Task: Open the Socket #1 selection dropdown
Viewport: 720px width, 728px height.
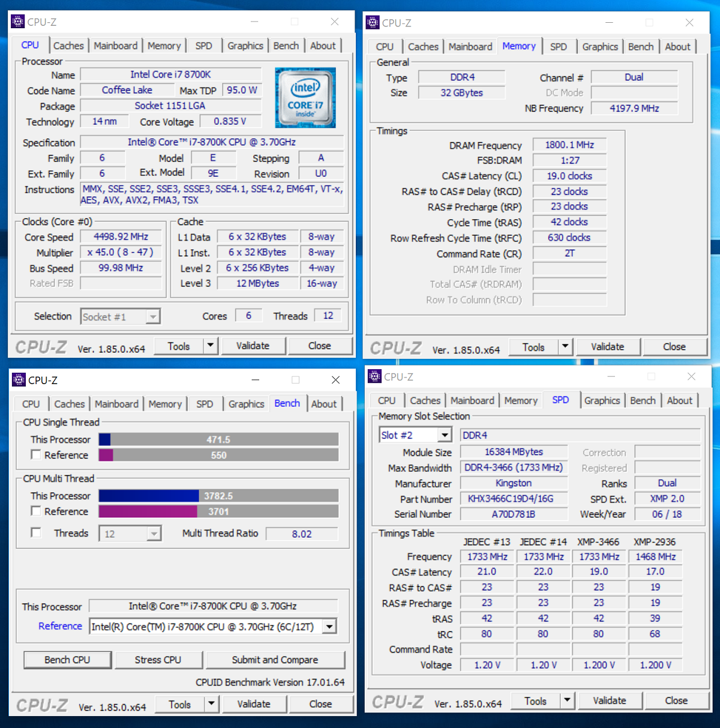Action: 153,316
